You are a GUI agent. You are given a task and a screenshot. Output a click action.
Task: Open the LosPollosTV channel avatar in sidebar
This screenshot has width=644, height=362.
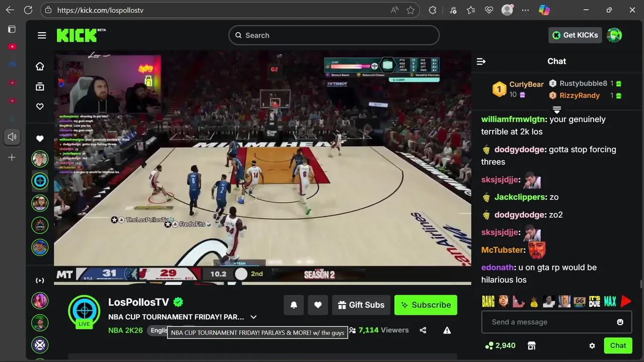pos(40,181)
